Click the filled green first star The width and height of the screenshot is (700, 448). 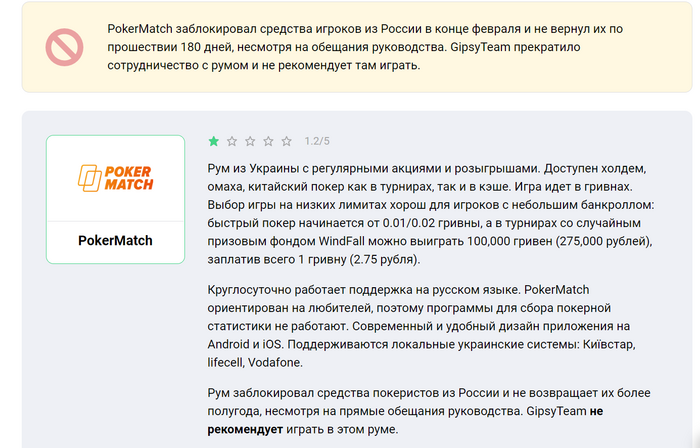tap(214, 141)
